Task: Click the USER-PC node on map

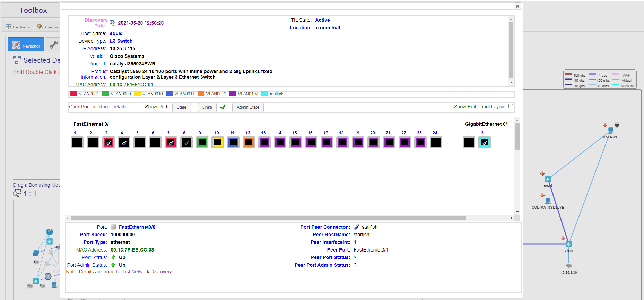Action: pyautogui.click(x=610, y=131)
